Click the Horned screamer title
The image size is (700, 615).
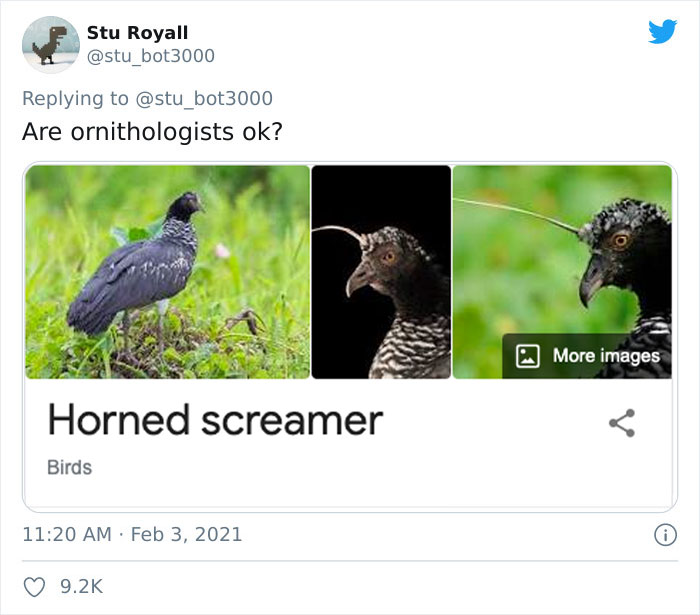[x=215, y=421]
